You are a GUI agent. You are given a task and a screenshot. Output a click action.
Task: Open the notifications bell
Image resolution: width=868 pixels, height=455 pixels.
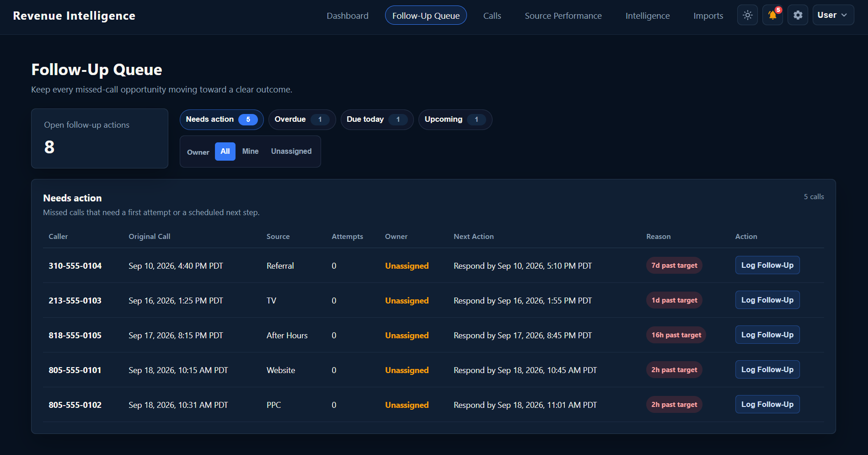pyautogui.click(x=772, y=15)
